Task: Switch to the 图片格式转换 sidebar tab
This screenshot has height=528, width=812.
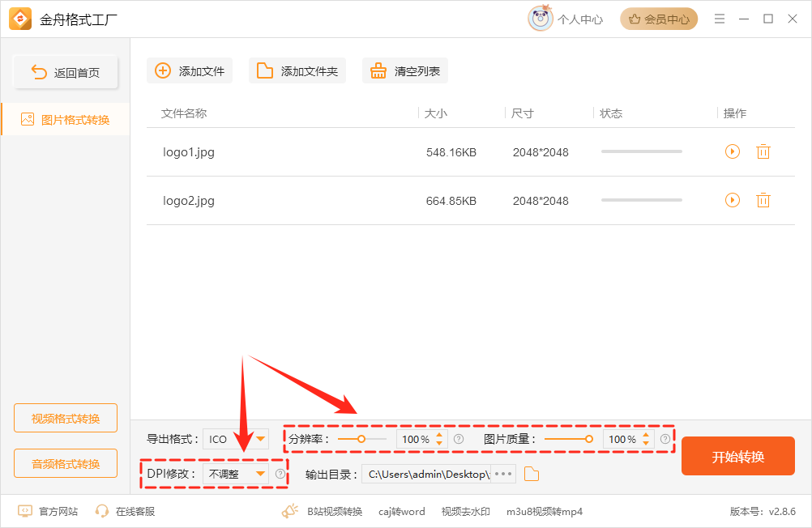Action: [x=65, y=118]
